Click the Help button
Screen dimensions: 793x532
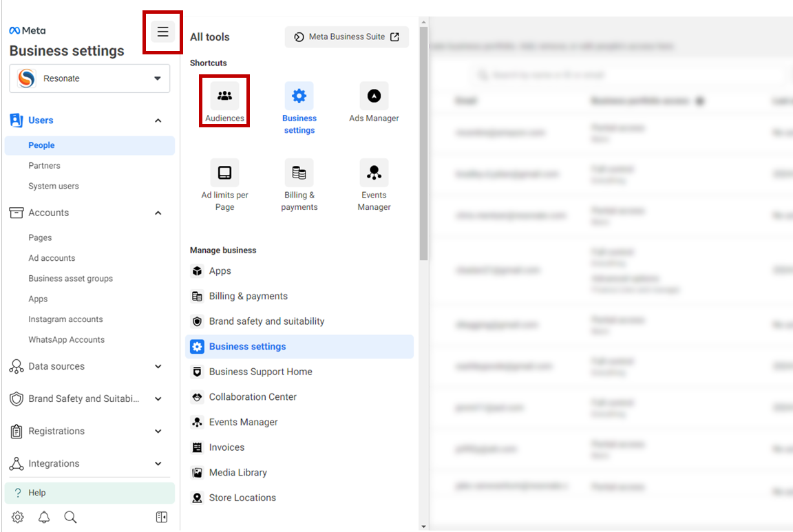(89, 493)
